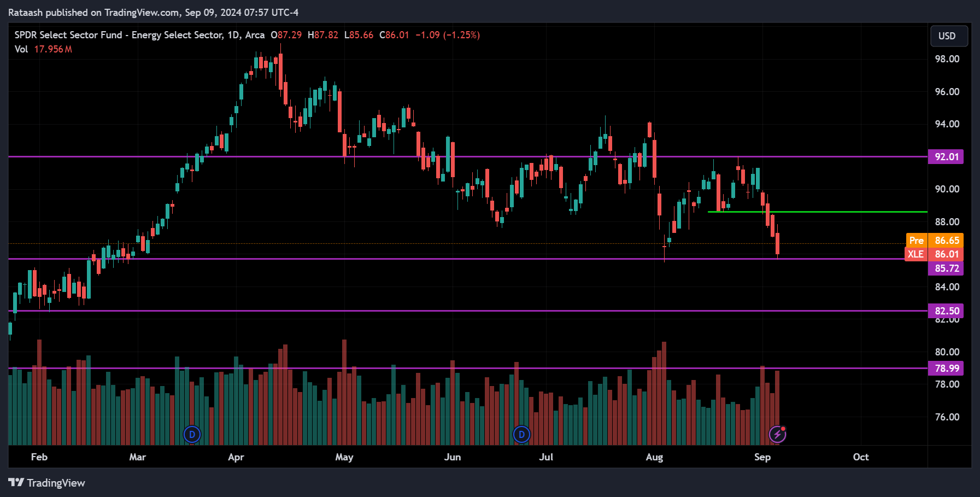Click the 85.72 price line label

pyautogui.click(x=946, y=268)
